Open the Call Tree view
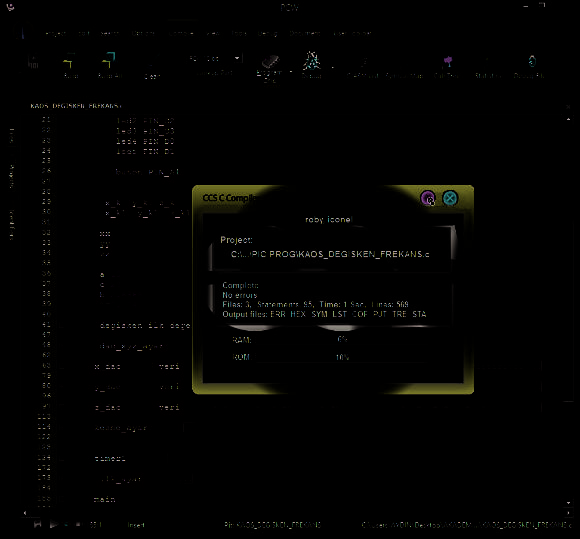Screen dimensions: 580x539 [x=447, y=67]
